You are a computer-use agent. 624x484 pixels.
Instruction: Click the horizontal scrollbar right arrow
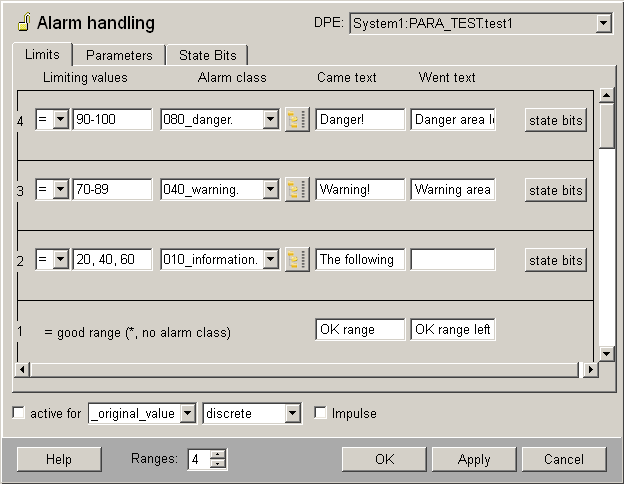coord(591,369)
